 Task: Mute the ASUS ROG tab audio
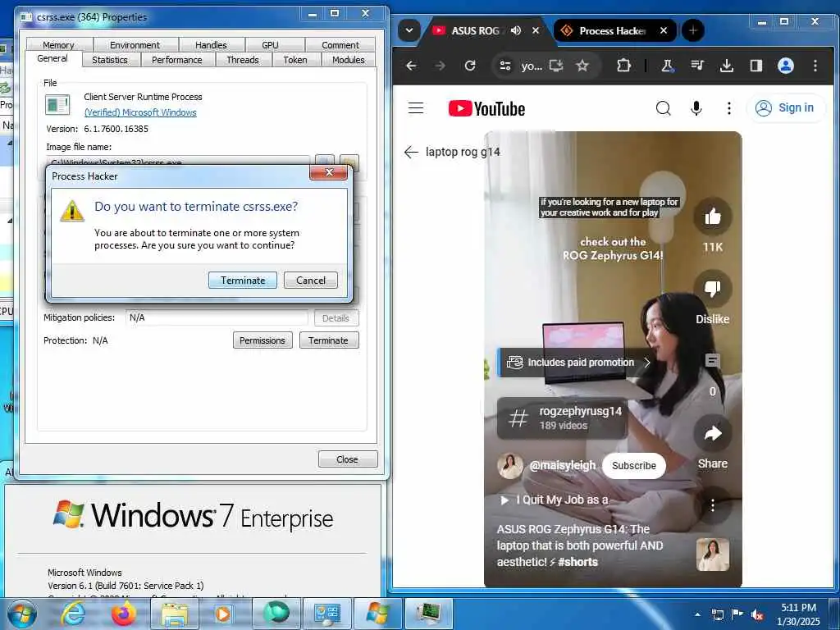tap(516, 30)
